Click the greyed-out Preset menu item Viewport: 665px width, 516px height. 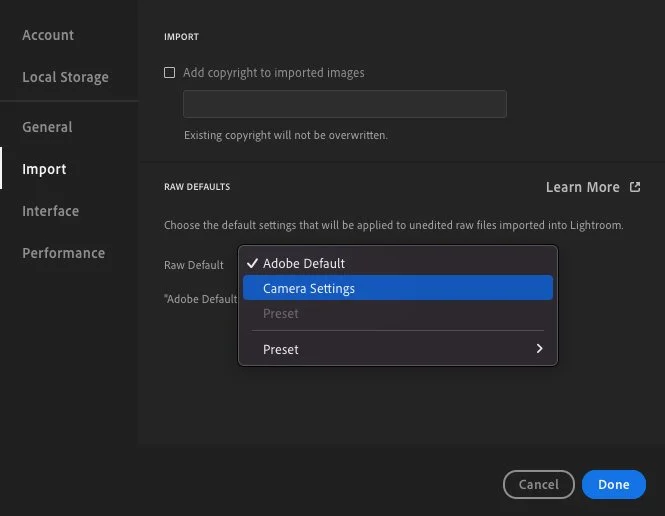click(x=281, y=314)
